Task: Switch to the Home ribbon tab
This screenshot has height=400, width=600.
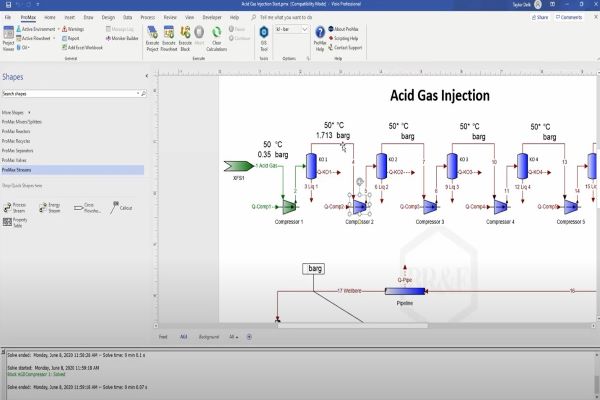Action: point(50,17)
